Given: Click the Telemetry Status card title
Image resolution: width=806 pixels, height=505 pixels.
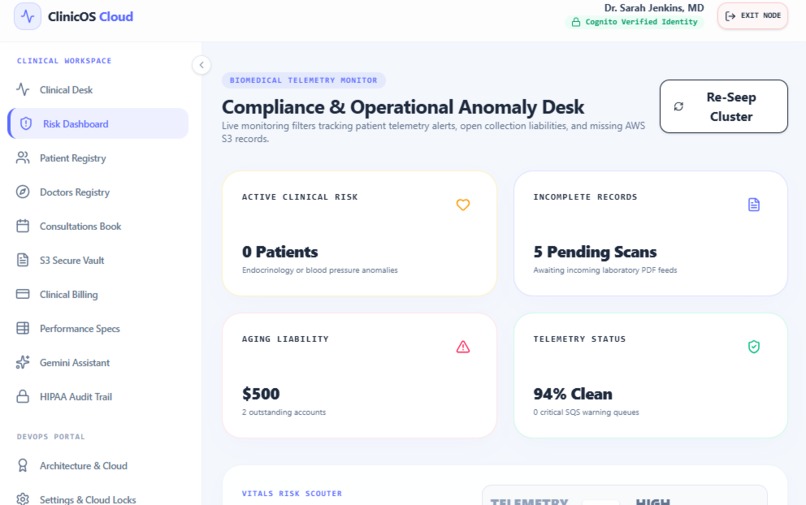Looking at the screenshot, I should 580,339.
